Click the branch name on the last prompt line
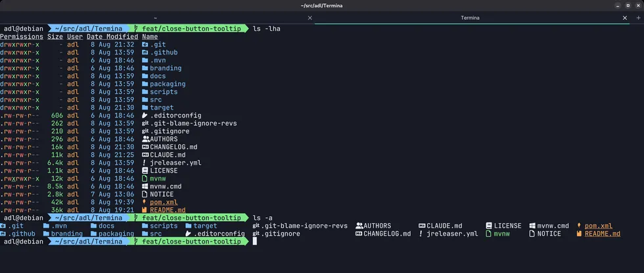The width and height of the screenshot is (644, 273). [191, 242]
